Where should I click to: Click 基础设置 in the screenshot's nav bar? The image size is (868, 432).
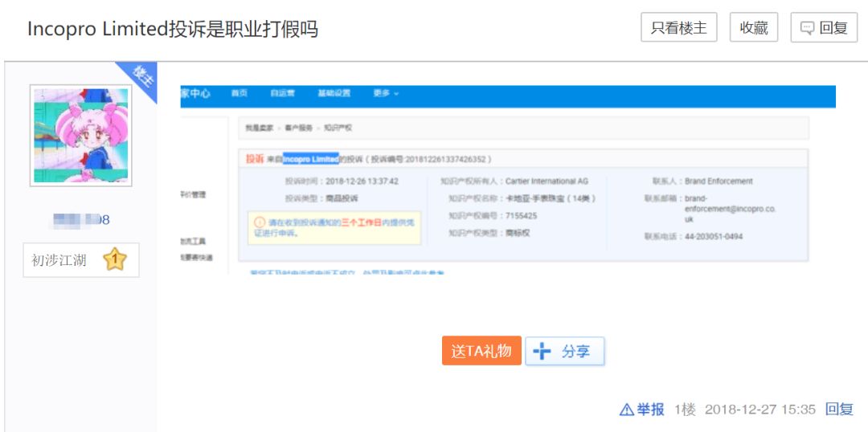coord(334,93)
